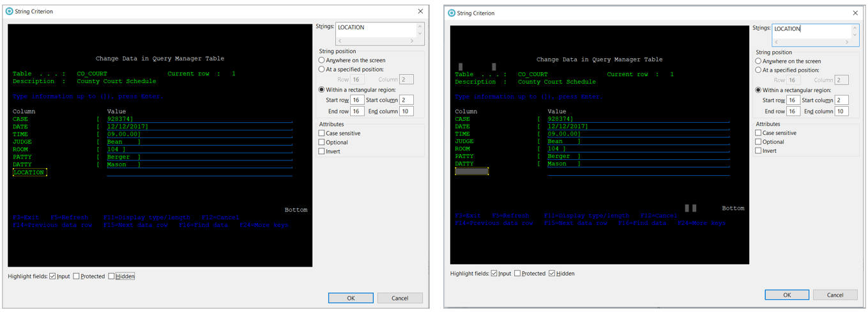Viewport: 868px width, 312px height.
Task: Close the left String Criterion dialog
Action: click(x=420, y=12)
